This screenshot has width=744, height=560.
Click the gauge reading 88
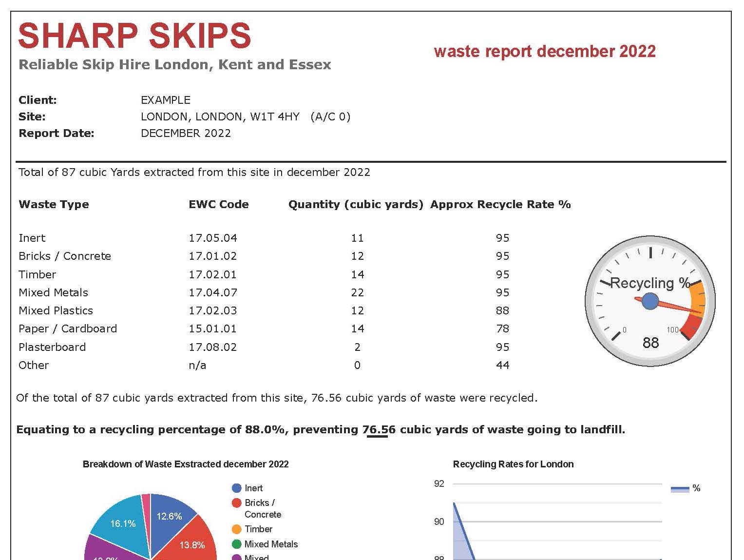click(x=650, y=343)
